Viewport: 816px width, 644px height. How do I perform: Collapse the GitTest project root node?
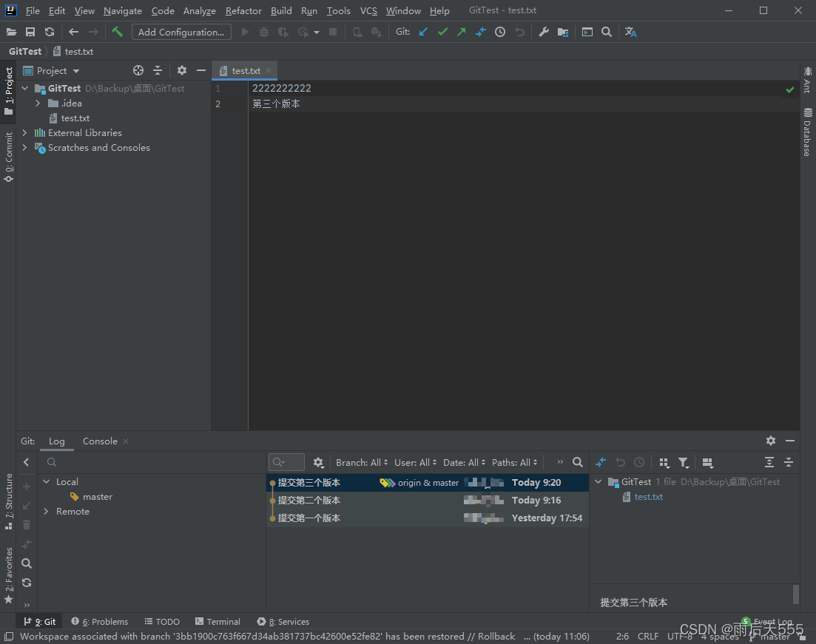(25, 89)
